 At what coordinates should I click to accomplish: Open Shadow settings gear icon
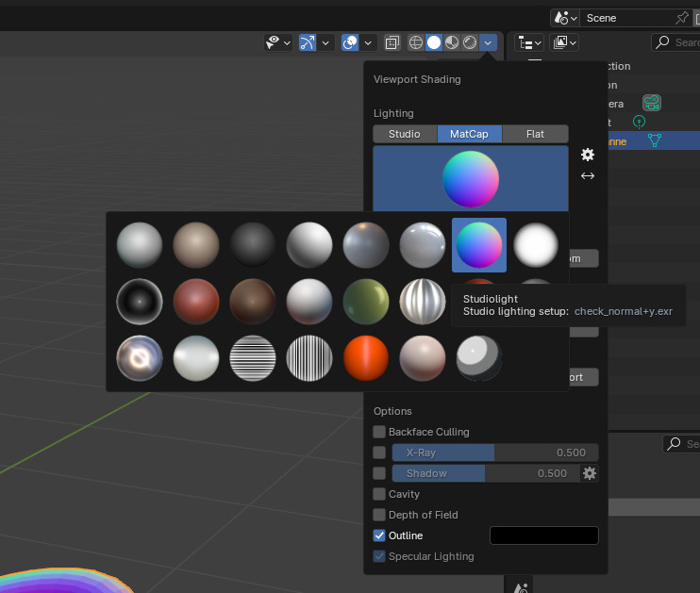(590, 473)
